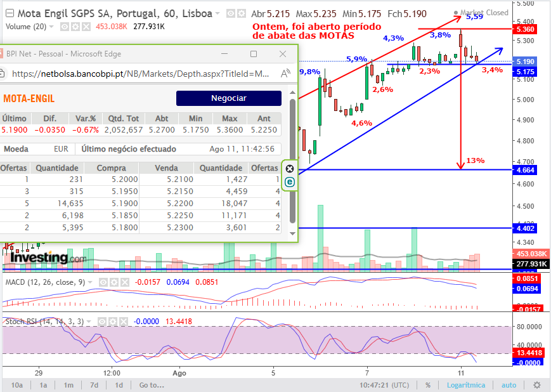
Task: Click the blue 4.664 price line label
Action: tap(526, 170)
